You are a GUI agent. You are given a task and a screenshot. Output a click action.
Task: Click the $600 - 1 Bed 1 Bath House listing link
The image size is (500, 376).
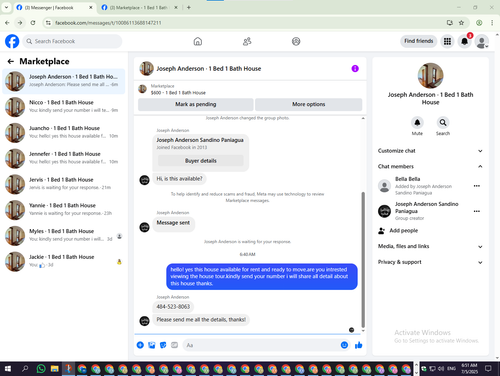point(178,93)
